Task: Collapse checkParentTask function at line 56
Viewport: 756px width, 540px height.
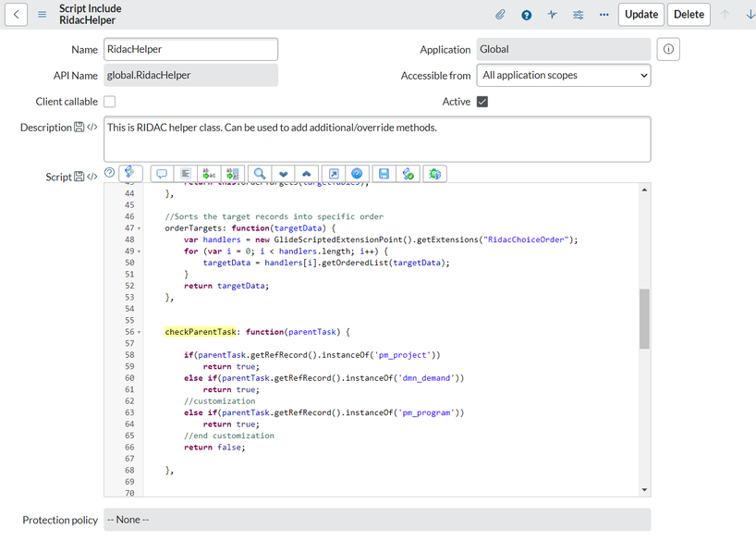Action: tap(140, 332)
